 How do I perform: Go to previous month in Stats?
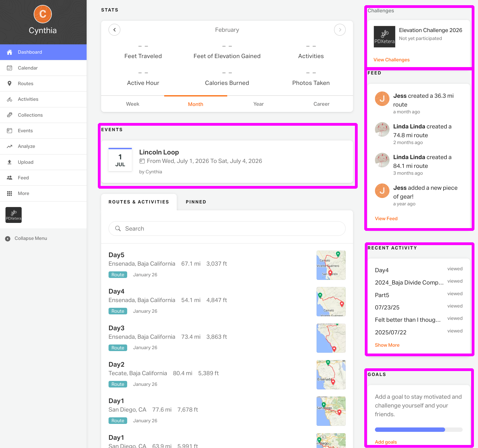click(115, 30)
